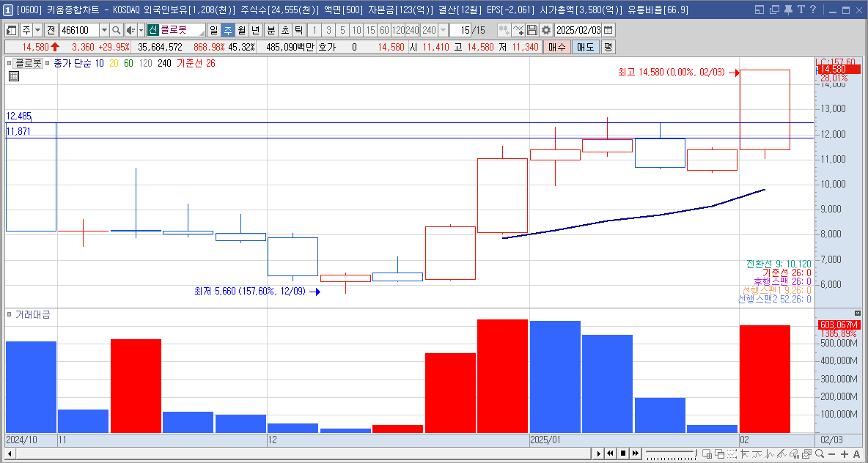
Task: Click the stop button in bottom controls
Action: (x=623, y=453)
